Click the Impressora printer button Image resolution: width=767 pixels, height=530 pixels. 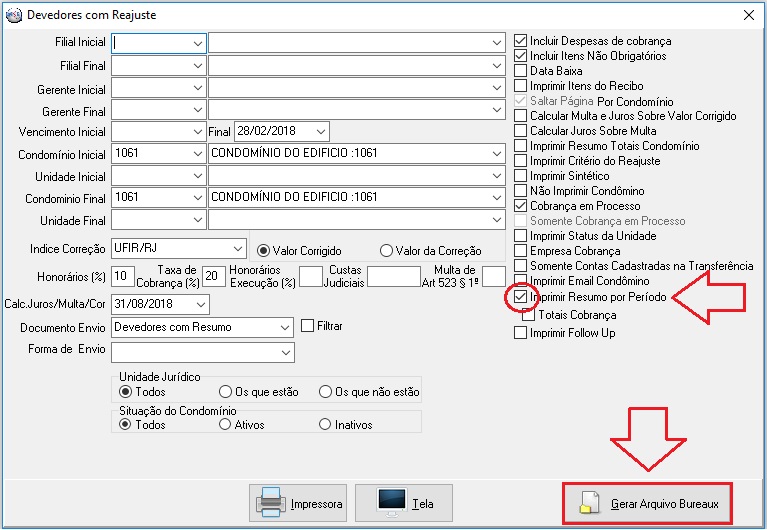(x=301, y=504)
